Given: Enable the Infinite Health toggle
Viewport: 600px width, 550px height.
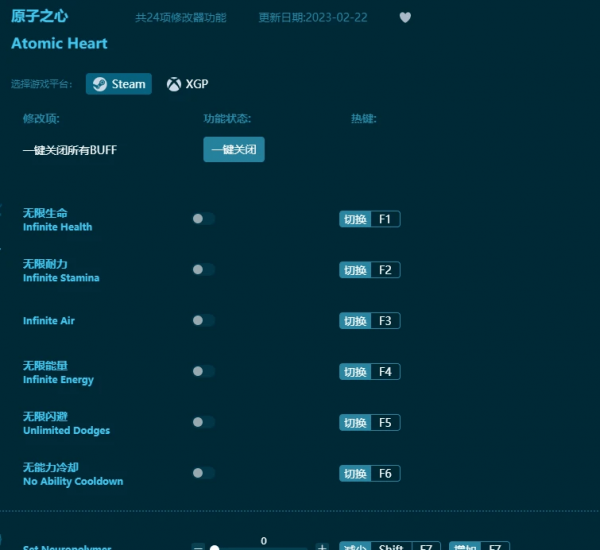Looking at the screenshot, I should click(203, 219).
